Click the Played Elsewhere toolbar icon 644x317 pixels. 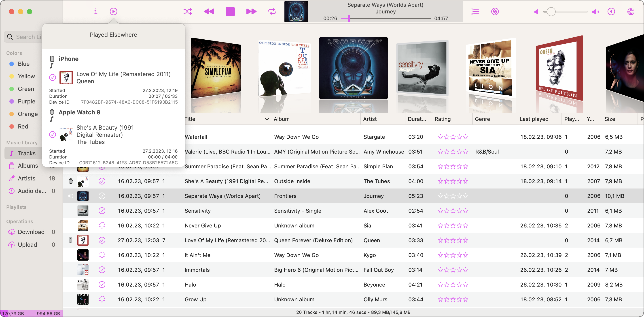click(113, 11)
